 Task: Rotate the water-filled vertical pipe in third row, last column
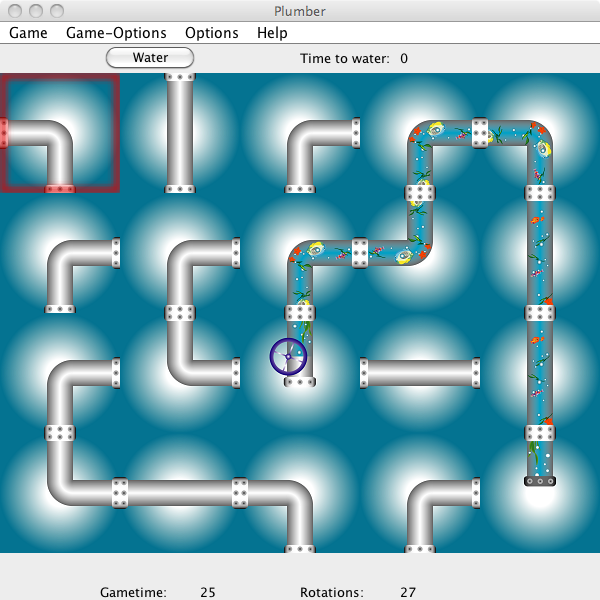(540, 373)
